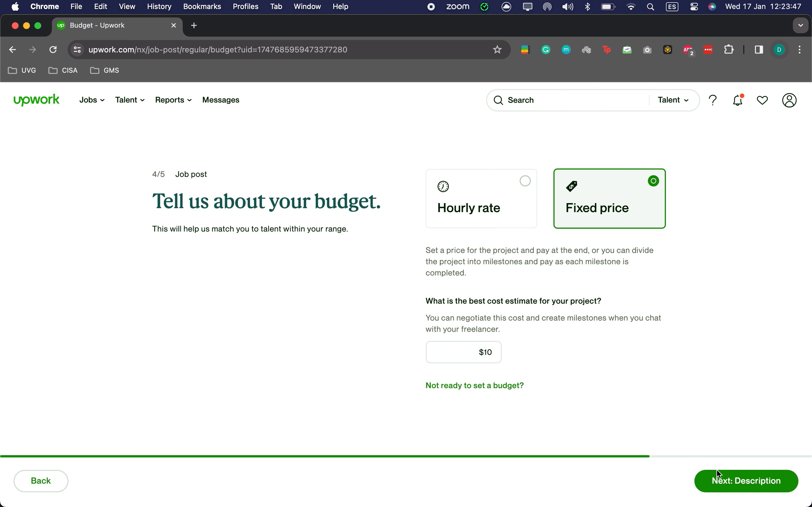Screen dimensions: 812x507
Task: Expand the Reports dropdown menu
Action: tap(173, 100)
